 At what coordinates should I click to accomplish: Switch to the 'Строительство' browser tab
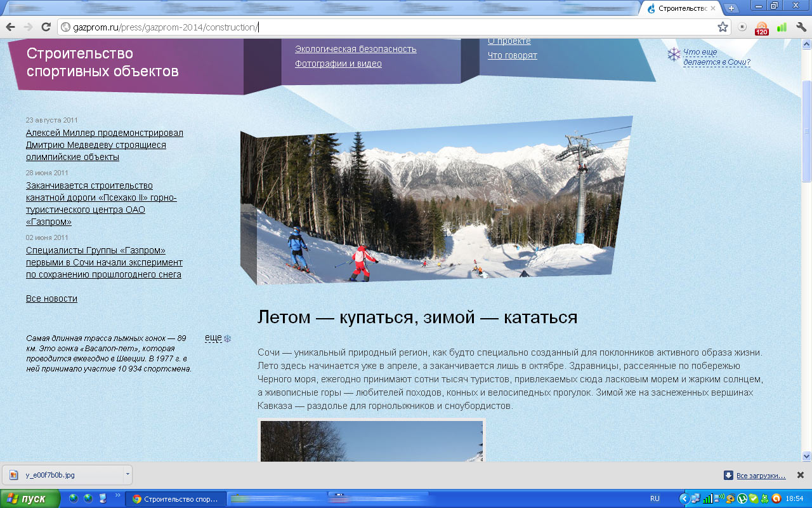click(x=679, y=8)
